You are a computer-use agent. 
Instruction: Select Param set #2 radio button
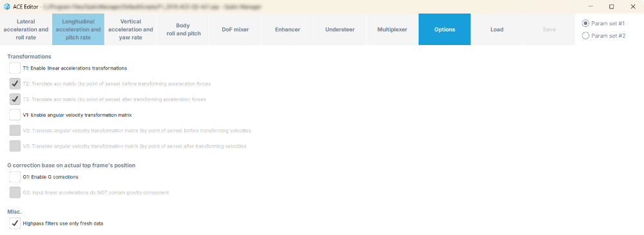pos(585,36)
